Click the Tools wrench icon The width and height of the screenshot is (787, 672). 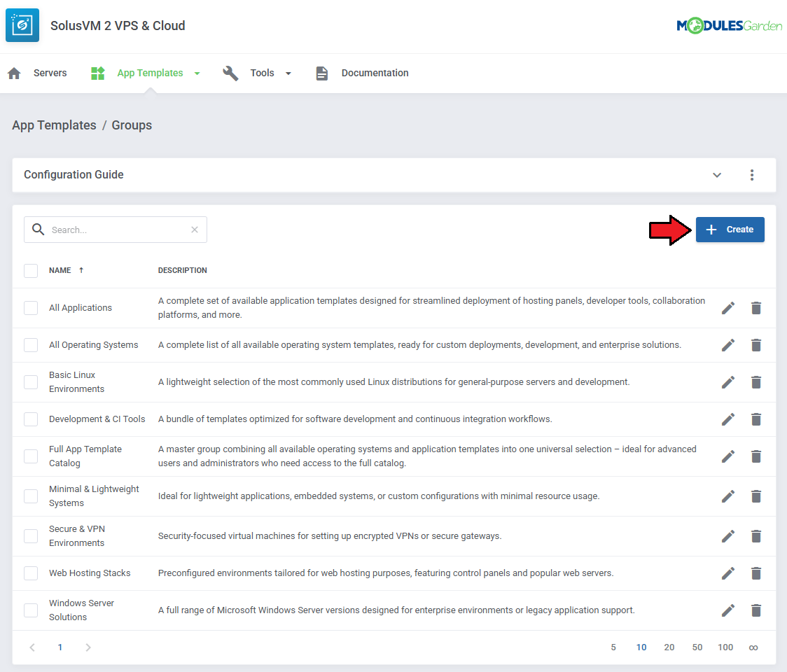(230, 73)
